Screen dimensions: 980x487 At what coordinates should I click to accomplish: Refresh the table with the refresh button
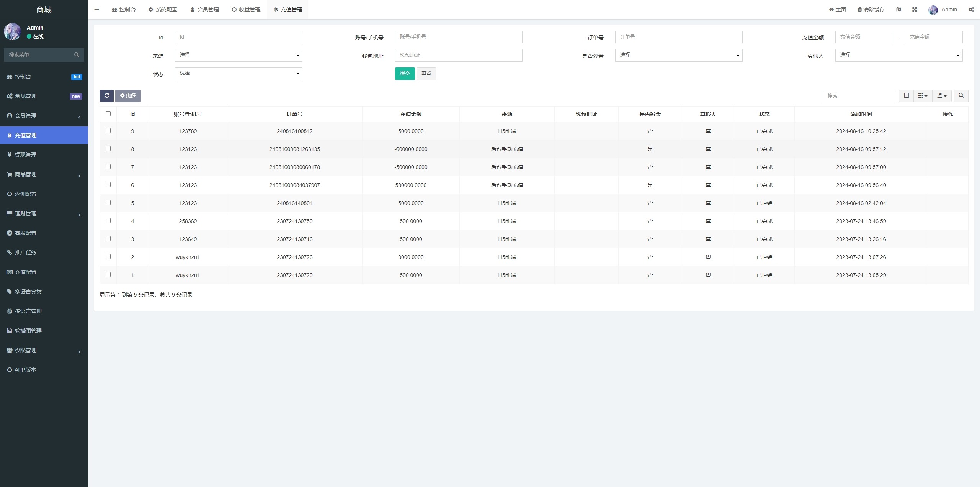pyautogui.click(x=106, y=96)
